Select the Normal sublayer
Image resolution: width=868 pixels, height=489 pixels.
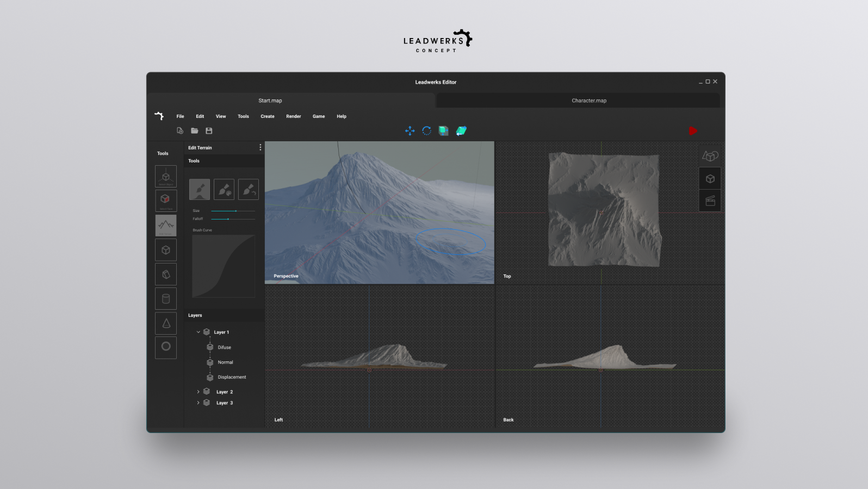(x=225, y=362)
